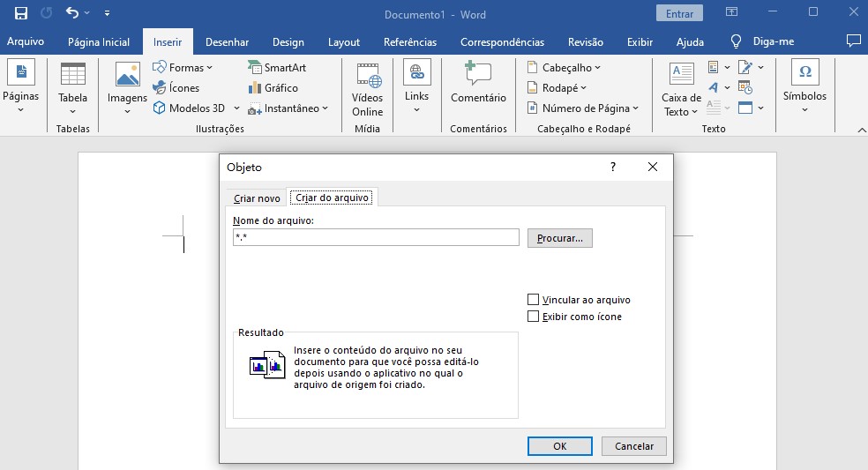Open the Símbolos omega menu
Screen dimensions: 868x470
804,86
